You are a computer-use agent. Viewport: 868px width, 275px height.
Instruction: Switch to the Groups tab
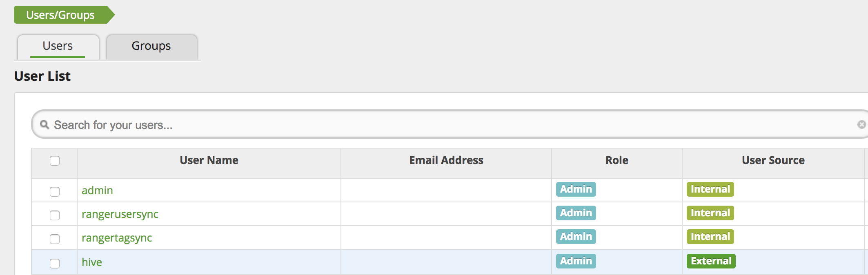click(151, 46)
